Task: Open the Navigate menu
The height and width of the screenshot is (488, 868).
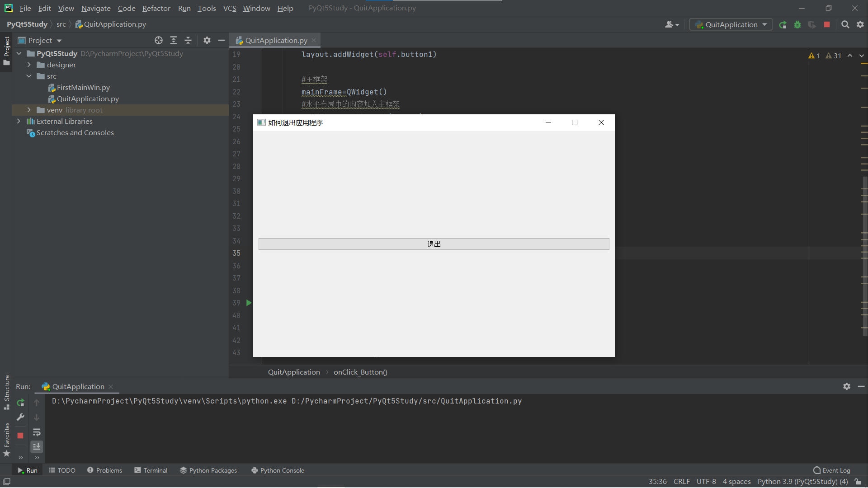Action: (x=96, y=8)
